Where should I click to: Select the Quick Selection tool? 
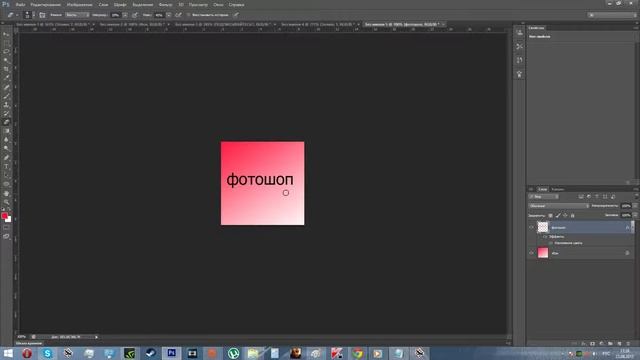pyautogui.click(x=6, y=60)
